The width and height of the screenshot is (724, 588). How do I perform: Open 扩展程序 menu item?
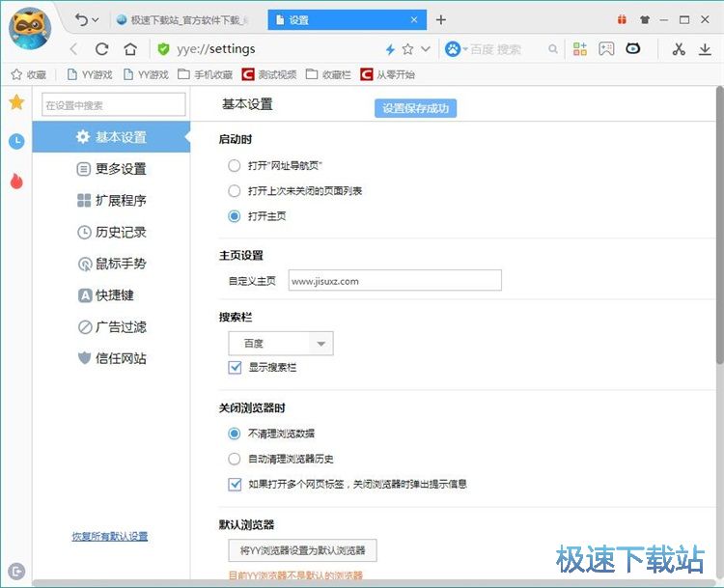pyautogui.click(x=111, y=201)
